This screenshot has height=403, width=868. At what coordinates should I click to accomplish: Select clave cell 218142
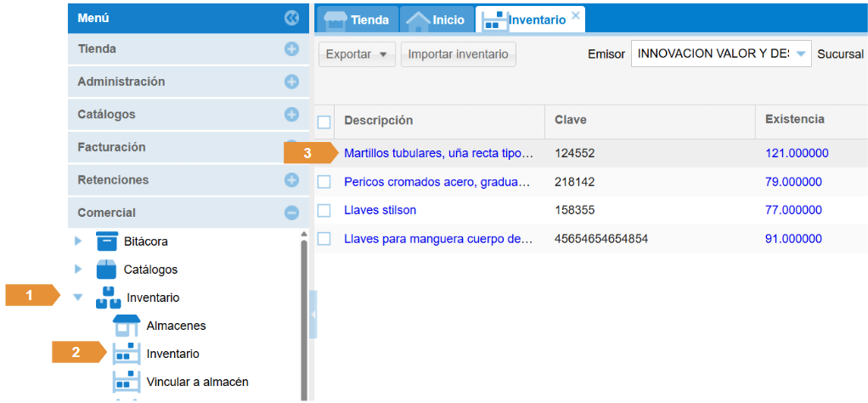pyautogui.click(x=575, y=183)
